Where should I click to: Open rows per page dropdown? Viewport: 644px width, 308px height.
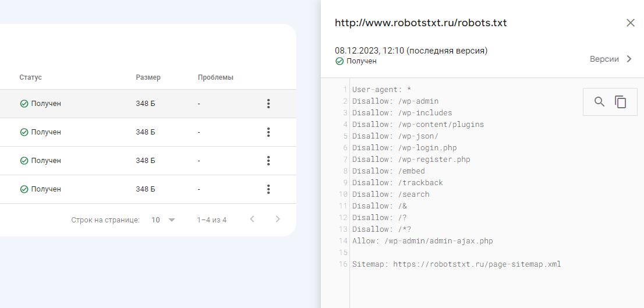[x=163, y=220]
